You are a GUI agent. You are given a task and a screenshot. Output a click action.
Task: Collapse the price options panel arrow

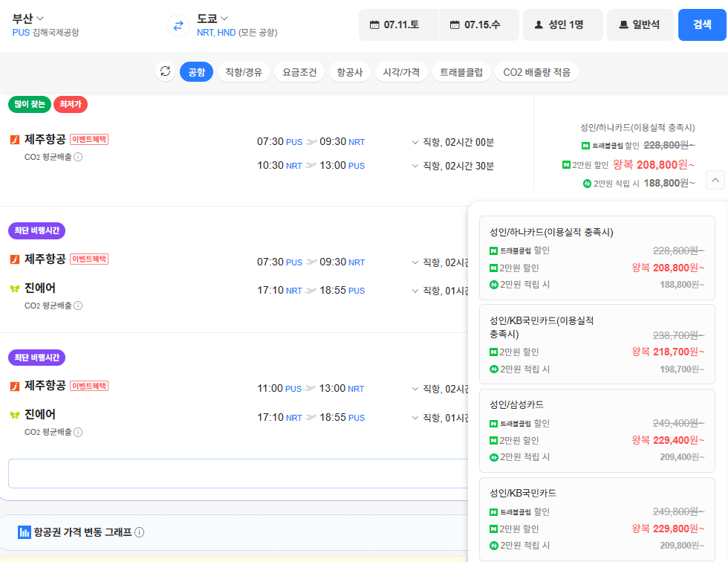click(x=715, y=180)
